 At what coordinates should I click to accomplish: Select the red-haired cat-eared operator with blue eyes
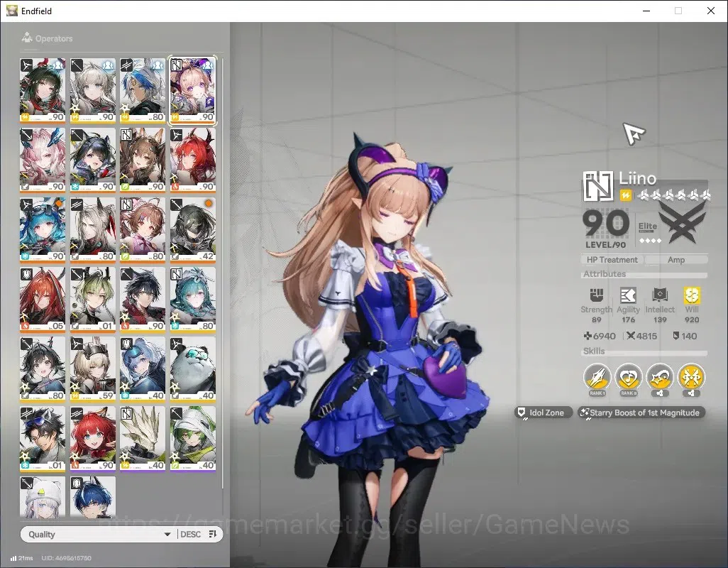click(92, 439)
